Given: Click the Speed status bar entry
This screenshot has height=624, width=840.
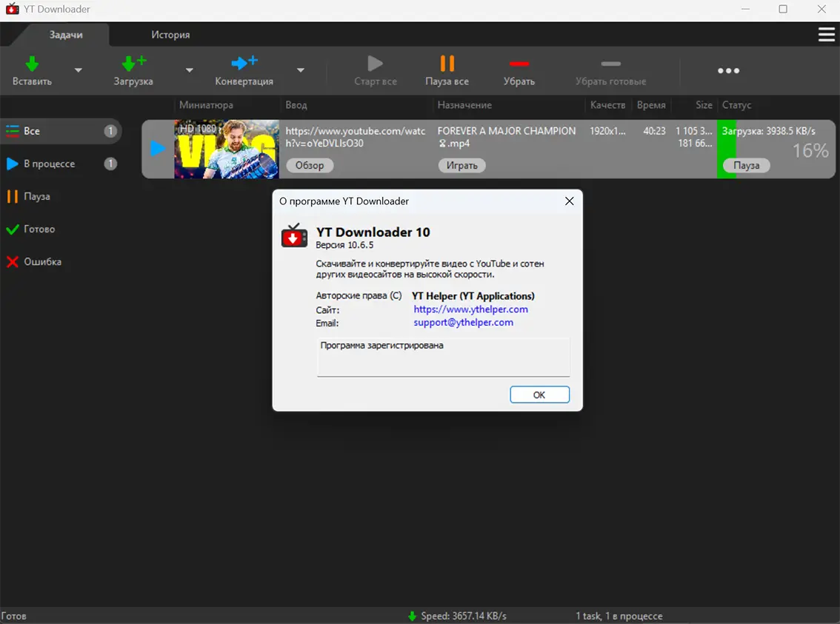Looking at the screenshot, I should [x=464, y=616].
